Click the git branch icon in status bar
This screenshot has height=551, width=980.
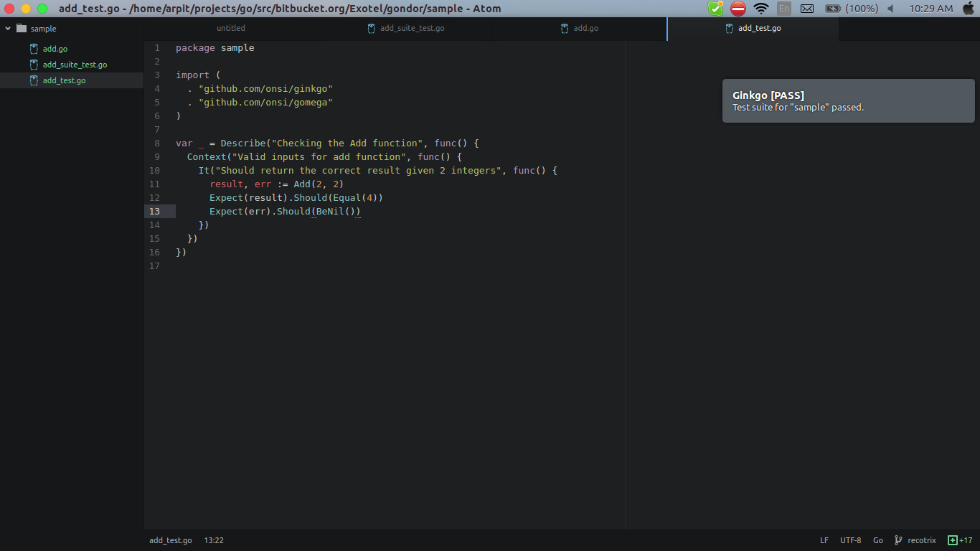coord(898,540)
